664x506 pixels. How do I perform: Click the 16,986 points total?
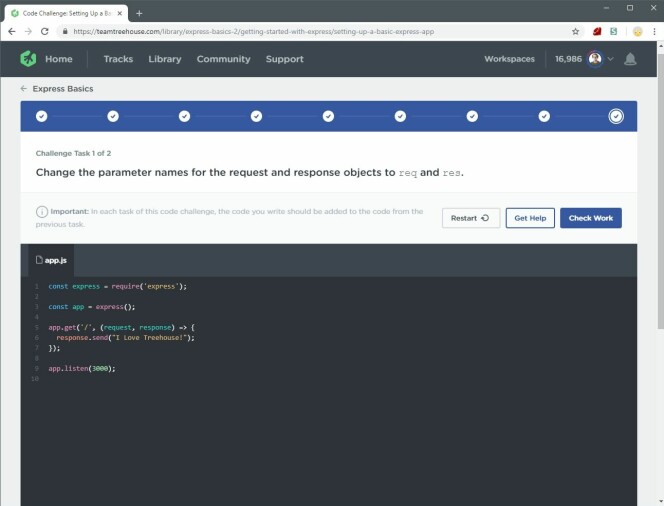coord(568,59)
